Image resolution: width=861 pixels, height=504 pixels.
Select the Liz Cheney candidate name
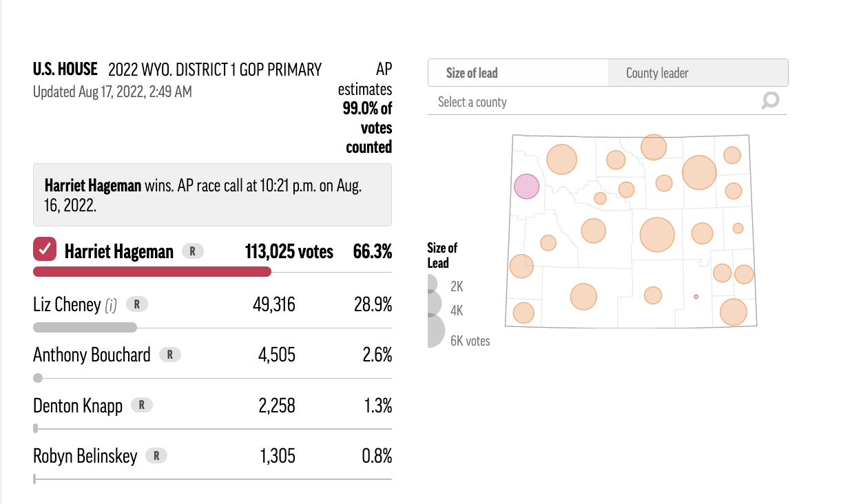point(67,304)
